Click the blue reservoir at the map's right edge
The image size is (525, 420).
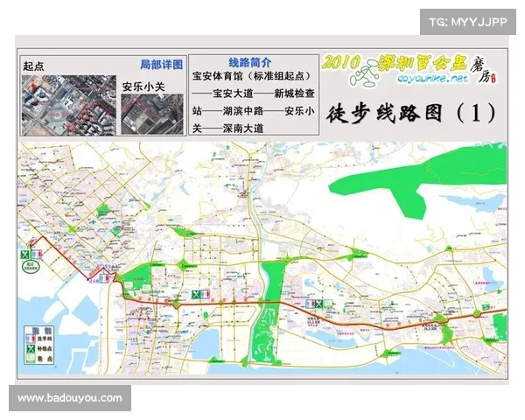pos(478,202)
